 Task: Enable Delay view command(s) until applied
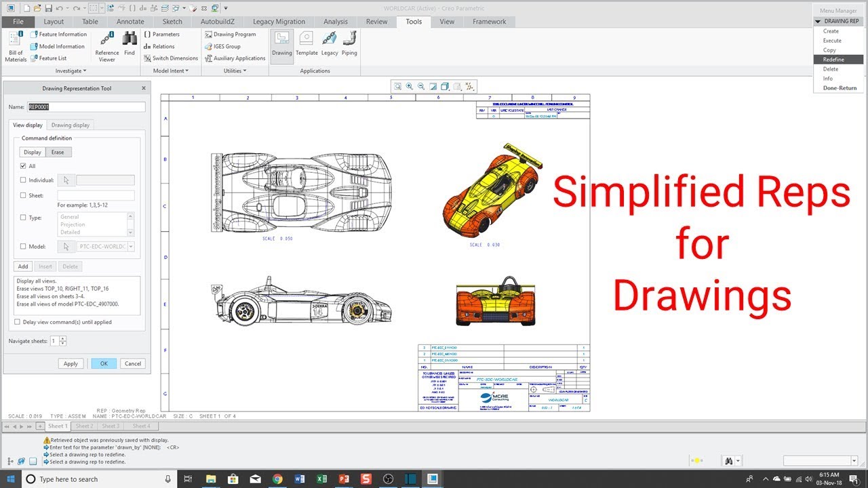[18, 322]
